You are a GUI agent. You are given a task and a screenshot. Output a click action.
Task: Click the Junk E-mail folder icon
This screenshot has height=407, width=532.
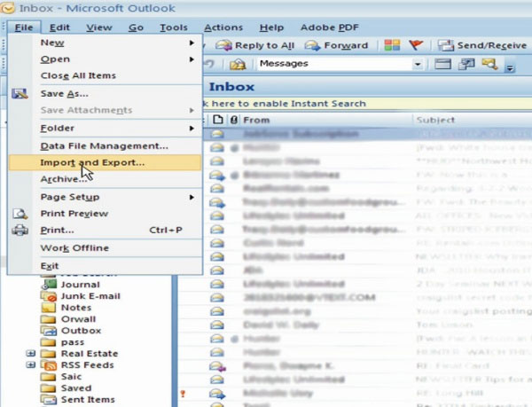[49, 296]
